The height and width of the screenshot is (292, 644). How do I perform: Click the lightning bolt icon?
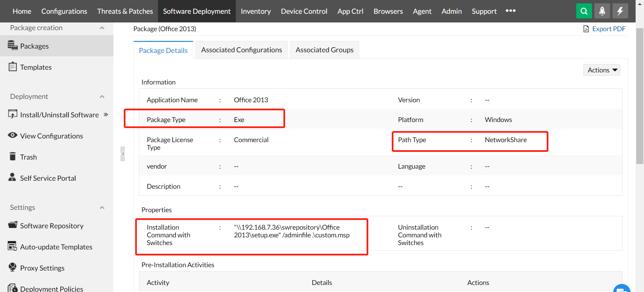point(620,11)
